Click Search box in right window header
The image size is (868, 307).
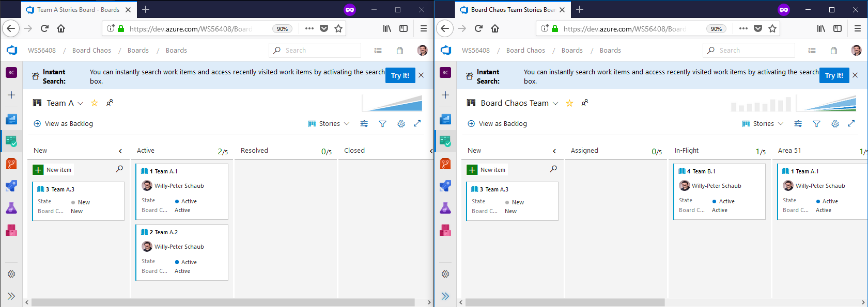pyautogui.click(x=749, y=50)
